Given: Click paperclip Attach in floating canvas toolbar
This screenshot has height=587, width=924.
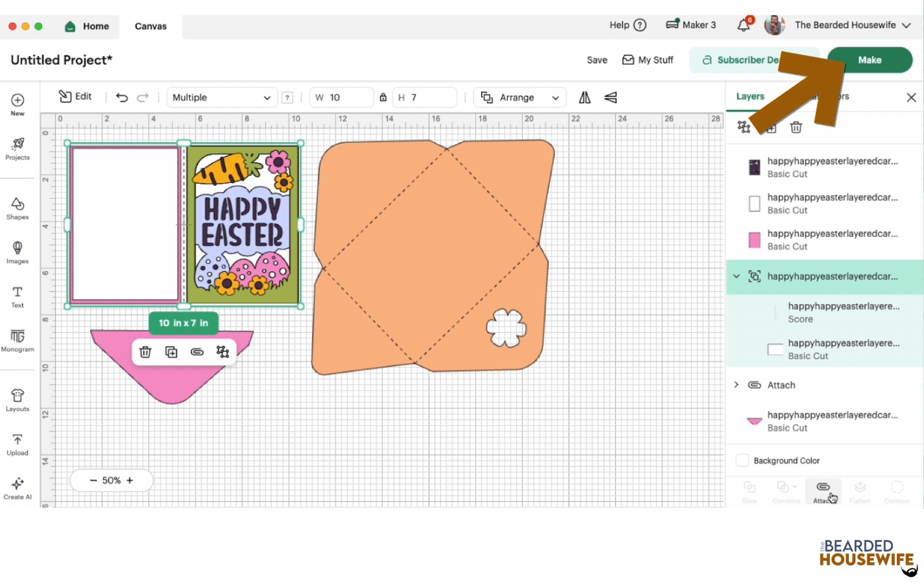Looking at the screenshot, I should (197, 352).
